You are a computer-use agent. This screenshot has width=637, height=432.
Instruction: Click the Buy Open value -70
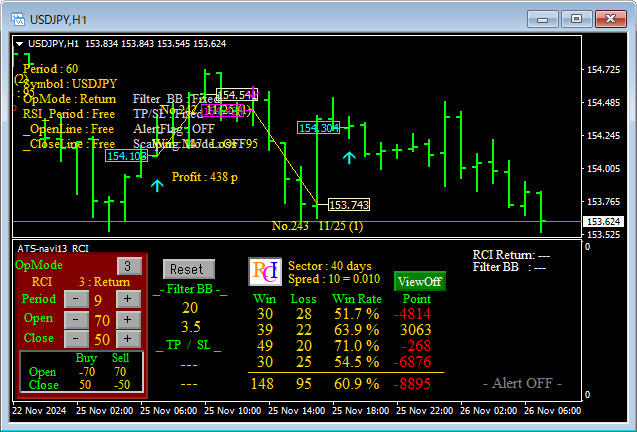pyautogui.click(x=87, y=371)
